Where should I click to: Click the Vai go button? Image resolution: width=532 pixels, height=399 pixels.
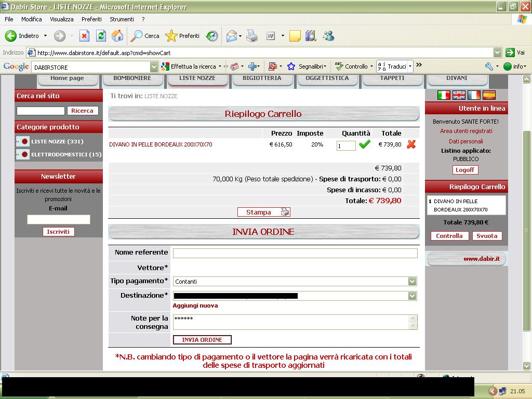click(515, 52)
